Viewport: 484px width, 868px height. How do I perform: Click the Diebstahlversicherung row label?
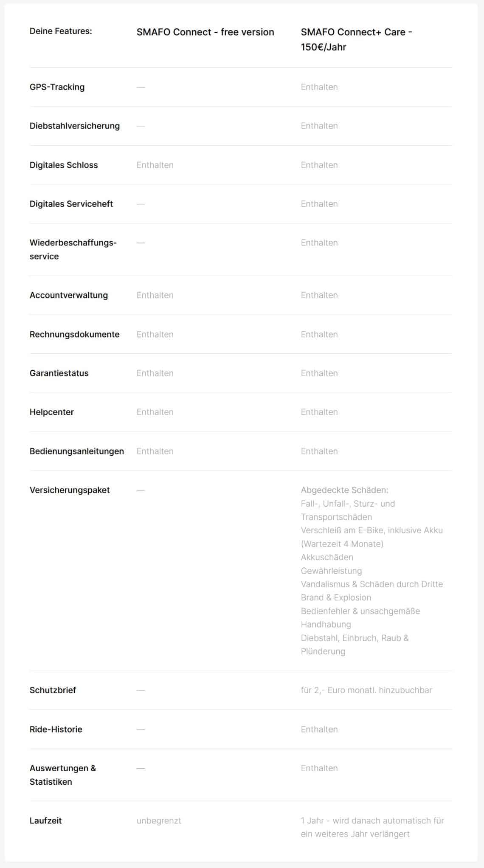click(x=75, y=126)
